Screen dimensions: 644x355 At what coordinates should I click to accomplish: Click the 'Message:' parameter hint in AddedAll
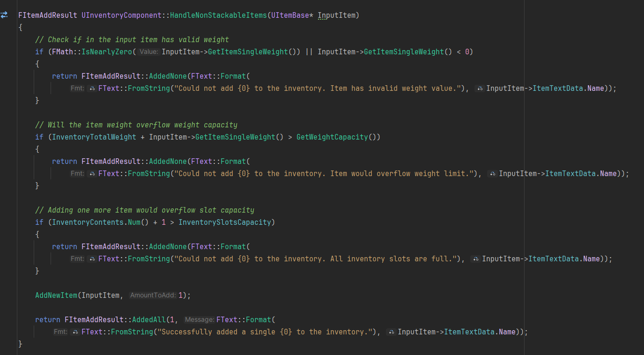(199, 319)
